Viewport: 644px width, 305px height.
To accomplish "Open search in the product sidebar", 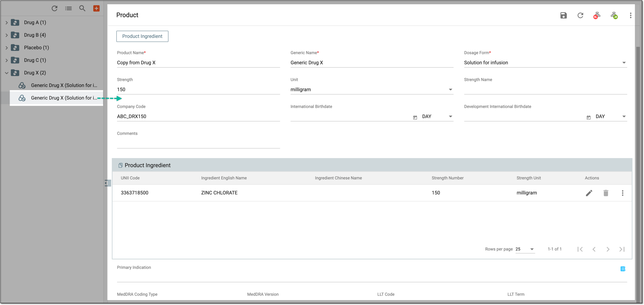I will [x=82, y=9].
